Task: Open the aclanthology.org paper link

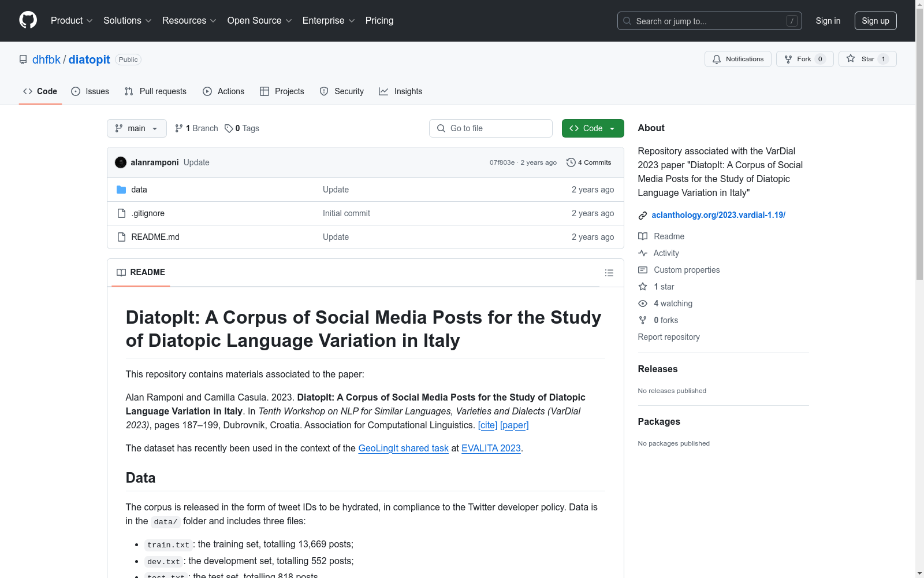Action: pyautogui.click(x=718, y=215)
